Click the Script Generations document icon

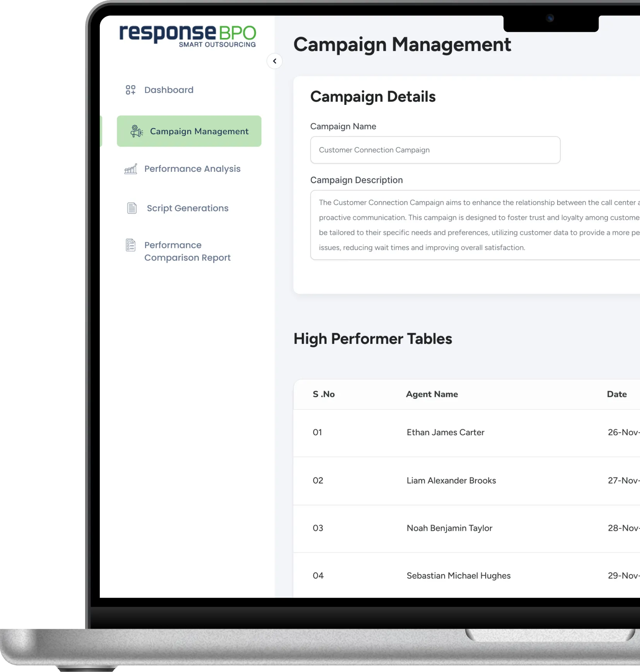point(132,208)
